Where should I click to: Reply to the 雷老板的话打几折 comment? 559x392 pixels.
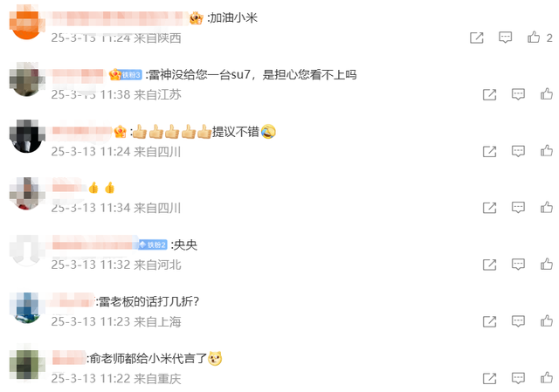click(518, 321)
